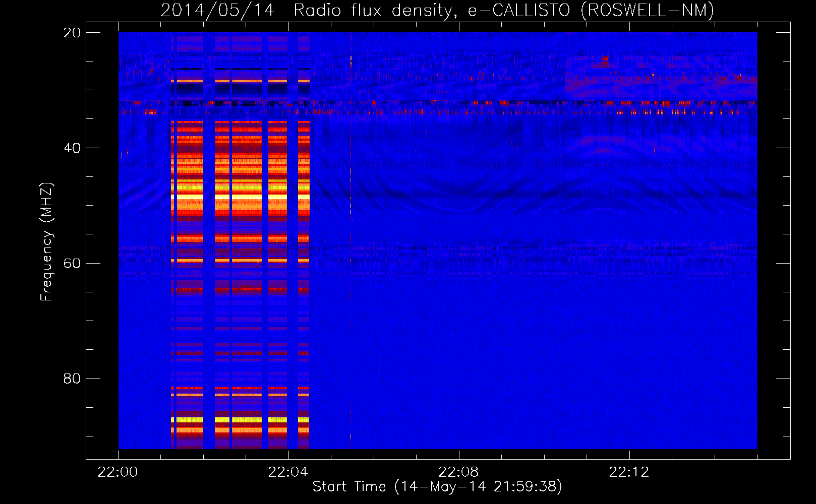The width and height of the screenshot is (816, 504).
Task: Click the 22:08 time tick label
Action: (458, 472)
